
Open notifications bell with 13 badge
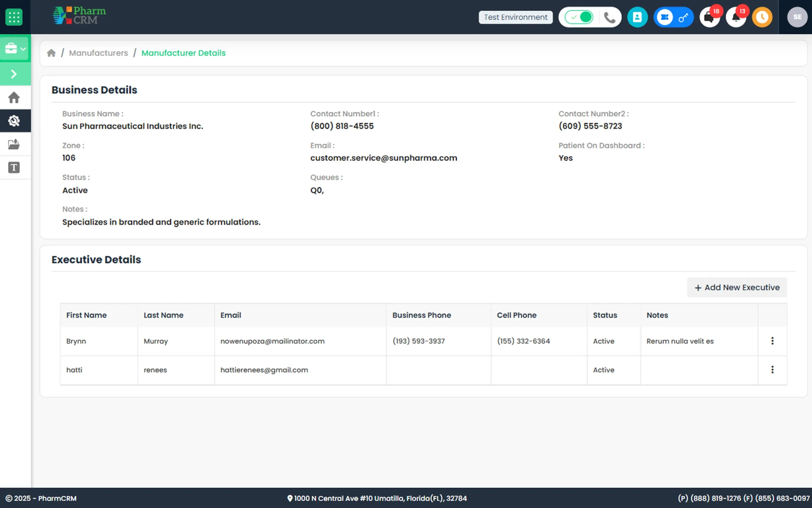pyautogui.click(x=736, y=17)
